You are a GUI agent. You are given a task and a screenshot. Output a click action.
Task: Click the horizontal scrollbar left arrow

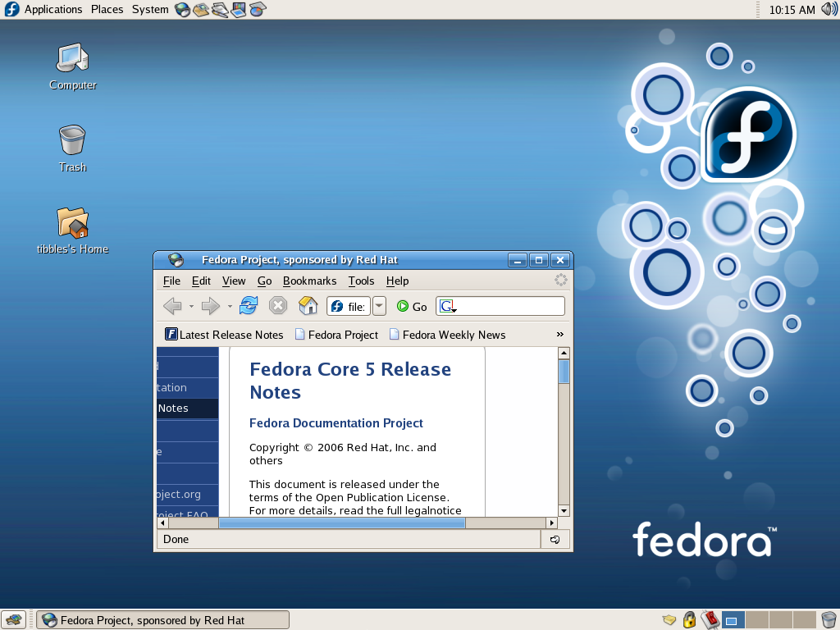click(x=162, y=523)
